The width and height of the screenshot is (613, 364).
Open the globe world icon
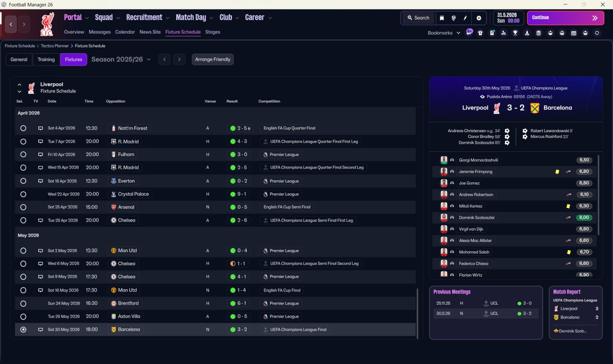453,18
